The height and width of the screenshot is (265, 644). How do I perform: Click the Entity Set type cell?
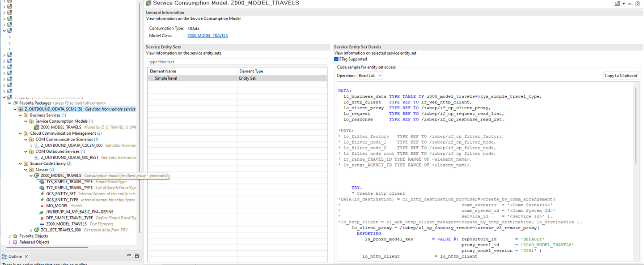click(x=282, y=78)
